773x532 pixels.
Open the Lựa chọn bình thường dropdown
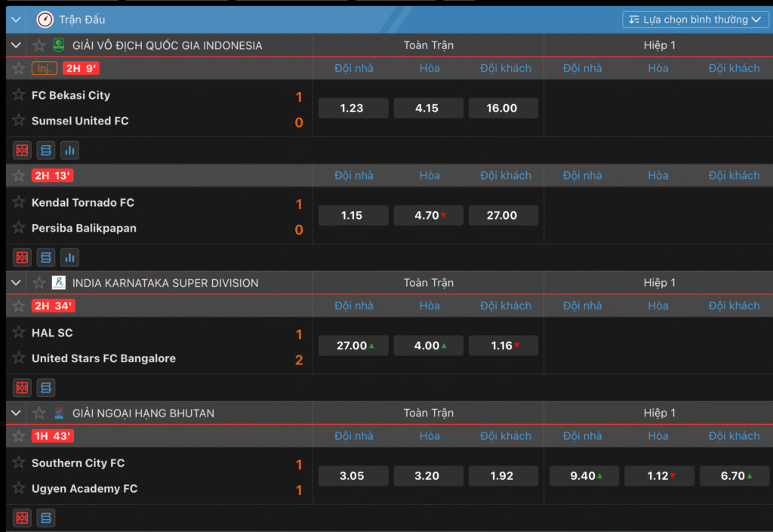click(x=695, y=20)
